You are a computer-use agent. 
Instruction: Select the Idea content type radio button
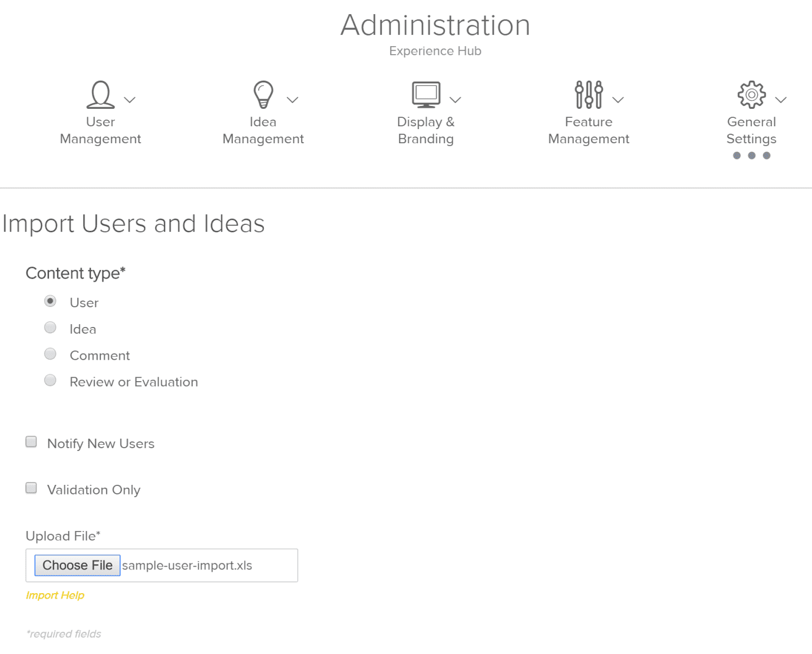click(x=50, y=328)
